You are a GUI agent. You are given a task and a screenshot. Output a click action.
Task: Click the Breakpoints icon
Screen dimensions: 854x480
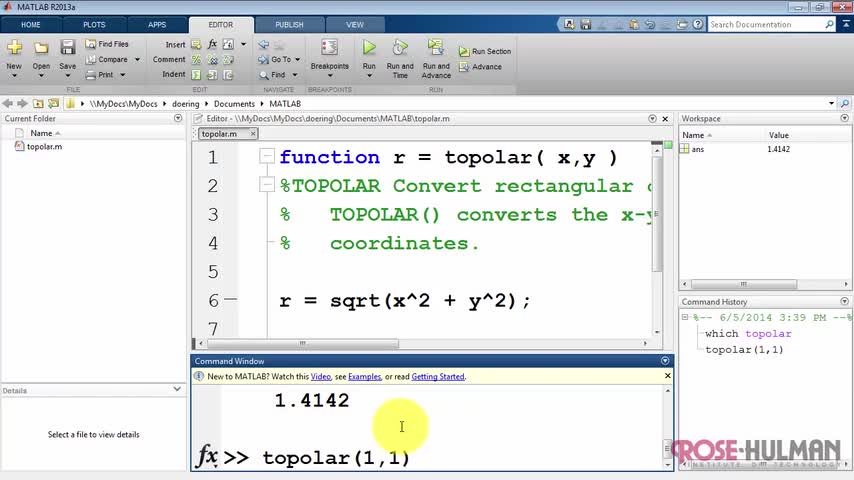(x=330, y=48)
